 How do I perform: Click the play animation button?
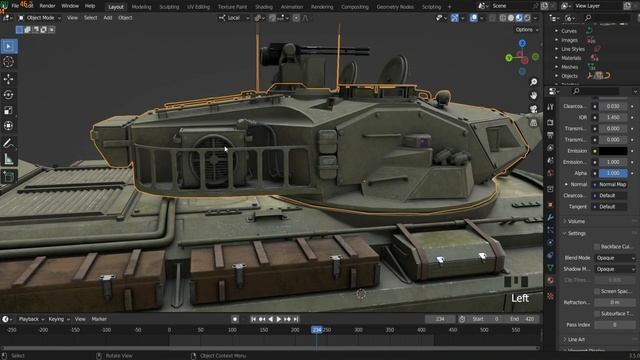point(279,319)
